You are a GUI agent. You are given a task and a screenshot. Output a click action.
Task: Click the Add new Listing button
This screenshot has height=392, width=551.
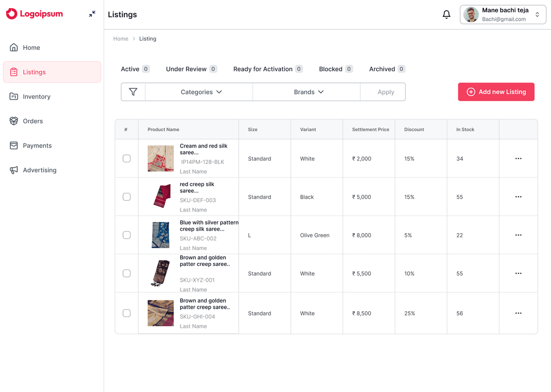coord(496,92)
